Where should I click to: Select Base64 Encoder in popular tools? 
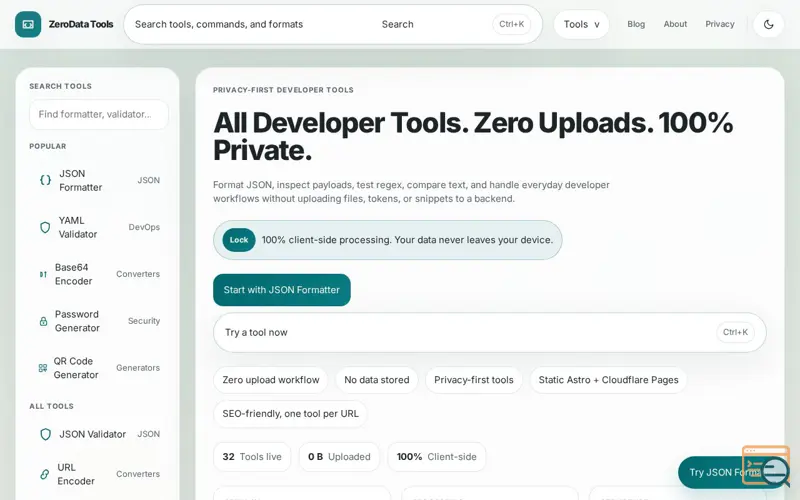(x=99, y=274)
